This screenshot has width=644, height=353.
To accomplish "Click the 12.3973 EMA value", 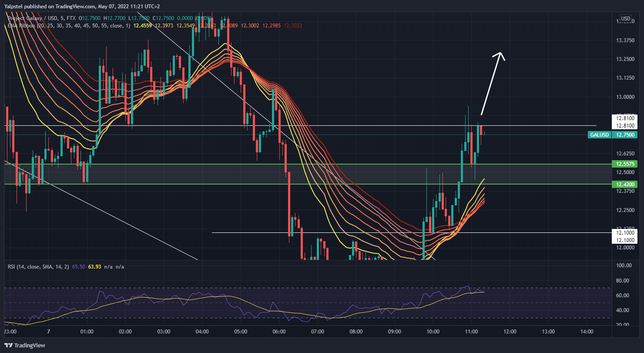I will click(x=164, y=26).
